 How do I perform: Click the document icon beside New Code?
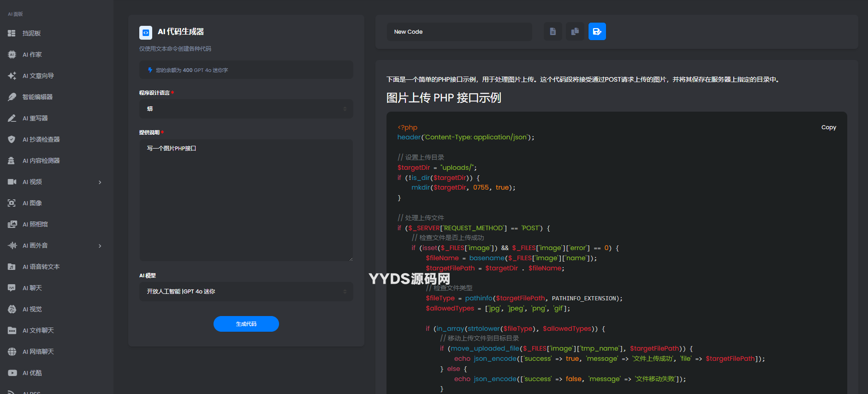coord(553,32)
